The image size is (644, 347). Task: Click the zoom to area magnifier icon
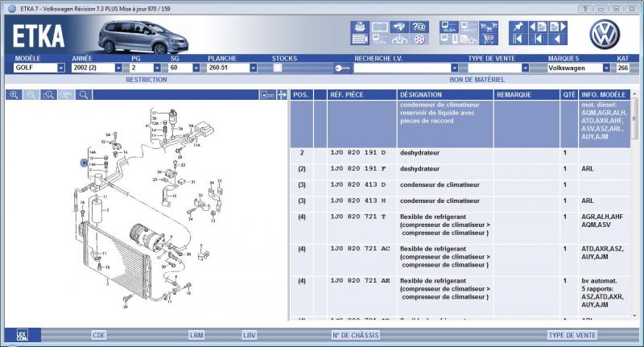[48, 95]
